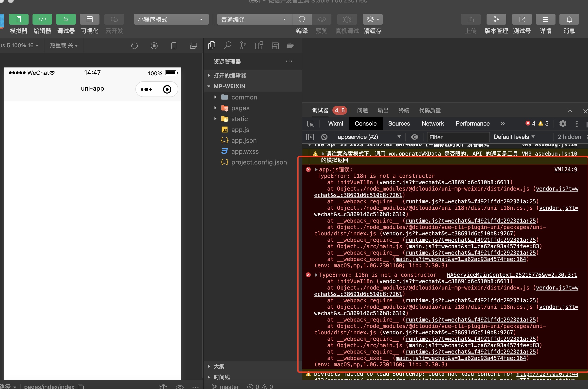Open devtools settings gear icon

tap(563, 124)
